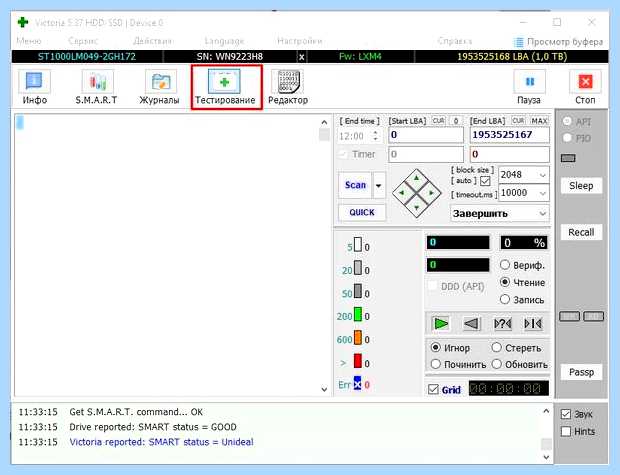The height and width of the screenshot is (475, 620).
Task: Click the 50 ms dark gray block indicator
Action: pos(357,291)
